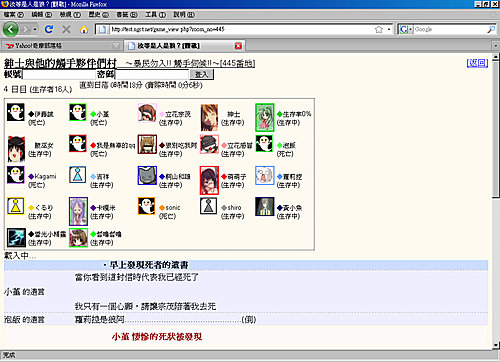The image size is (500, 362).
Task: Click the search magnifier icon
Action: (491, 29)
